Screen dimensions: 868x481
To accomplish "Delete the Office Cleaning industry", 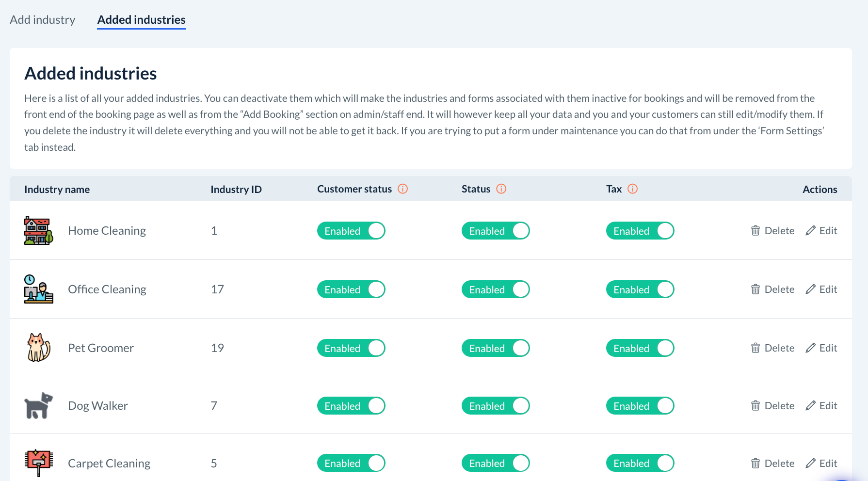I will 772,289.
